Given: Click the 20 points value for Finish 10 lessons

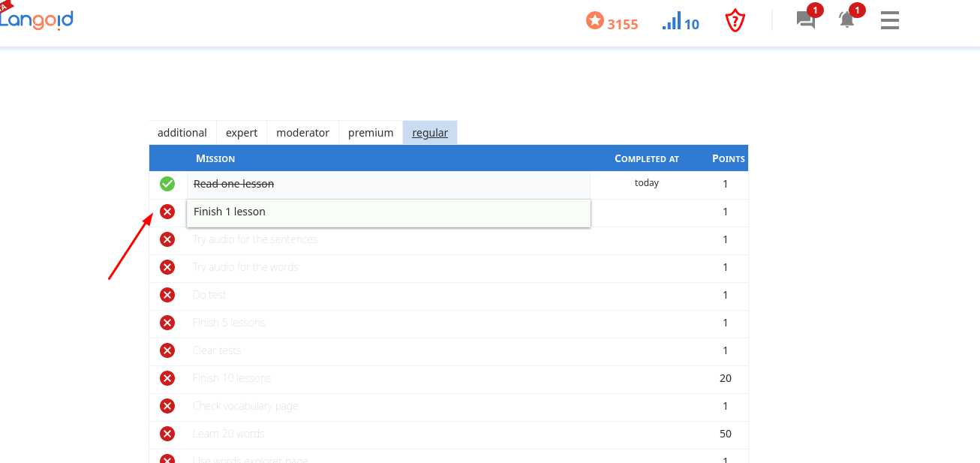Looking at the screenshot, I should pos(726,378).
